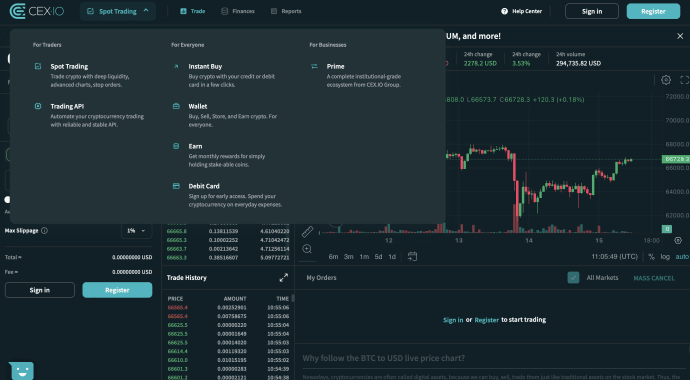The width and height of the screenshot is (690, 380).
Task: Set chart range to 5d
Action: (x=378, y=257)
